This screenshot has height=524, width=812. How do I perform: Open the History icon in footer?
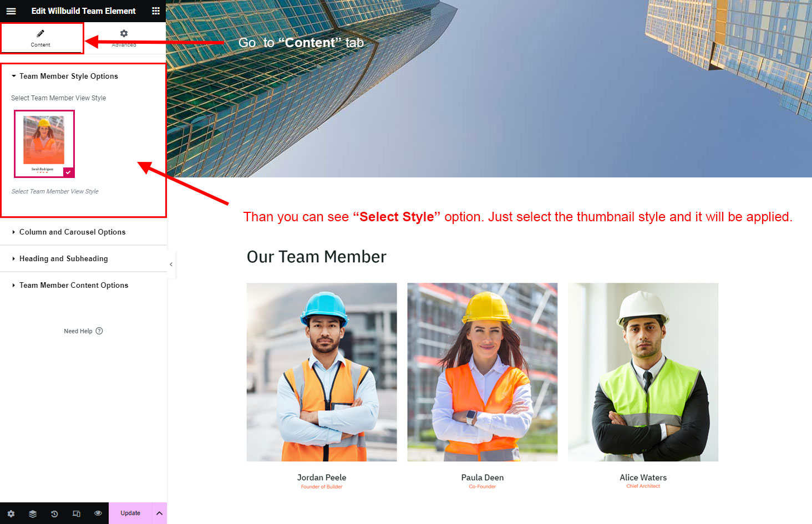[x=54, y=513]
